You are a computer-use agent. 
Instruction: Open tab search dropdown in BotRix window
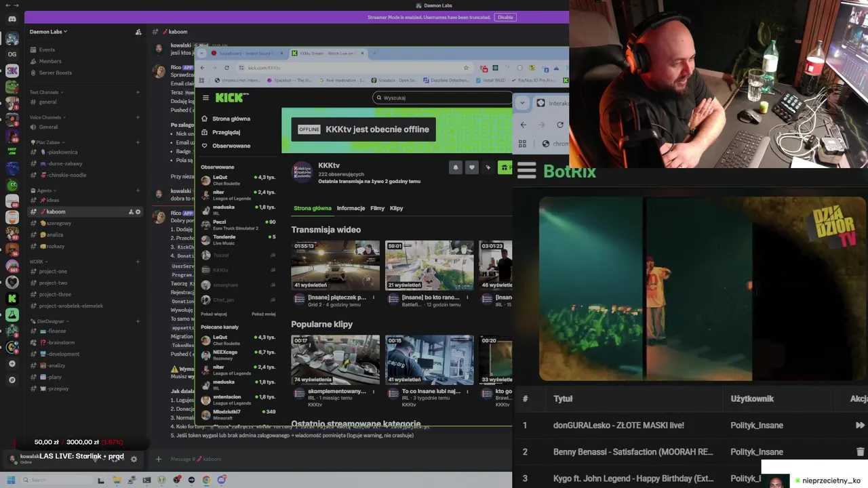[x=522, y=103]
